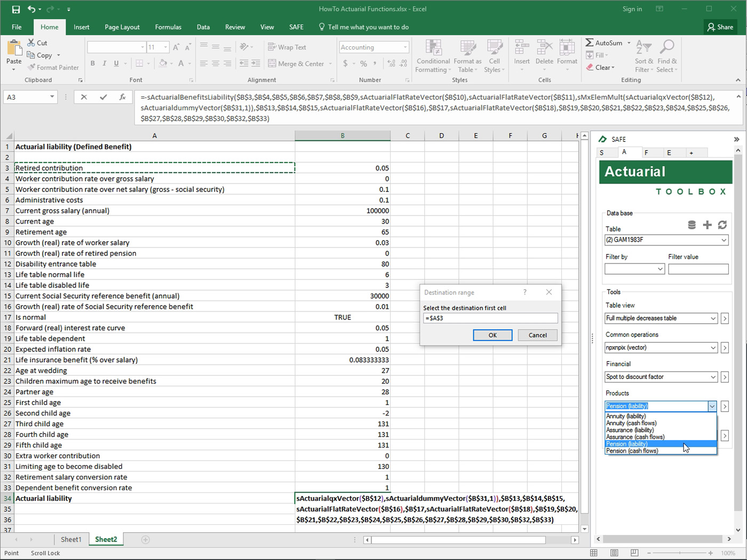Run the Table view arrow button
Screen dimensions: 747x560
click(725, 318)
